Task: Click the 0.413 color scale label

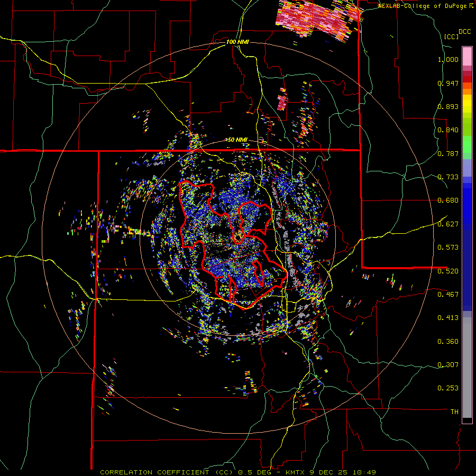Action: [448, 318]
